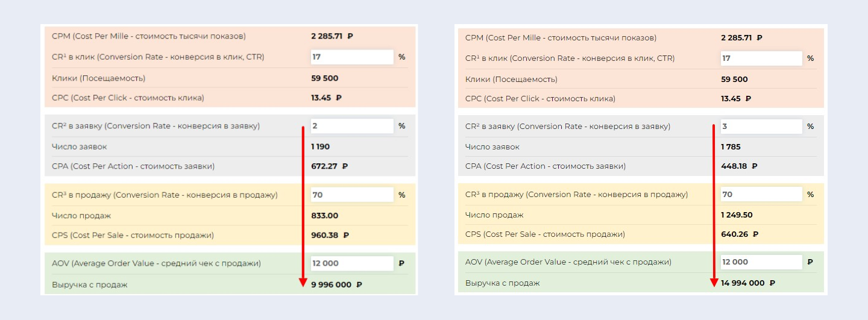Click the CR² input showing value 2
This screenshot has width=868, height=320.
pyautogui.click(x=351, y=126)
